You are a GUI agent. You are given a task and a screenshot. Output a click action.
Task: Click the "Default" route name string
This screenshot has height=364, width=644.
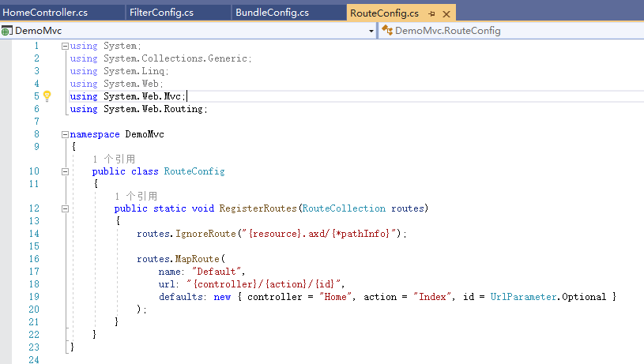217,272
